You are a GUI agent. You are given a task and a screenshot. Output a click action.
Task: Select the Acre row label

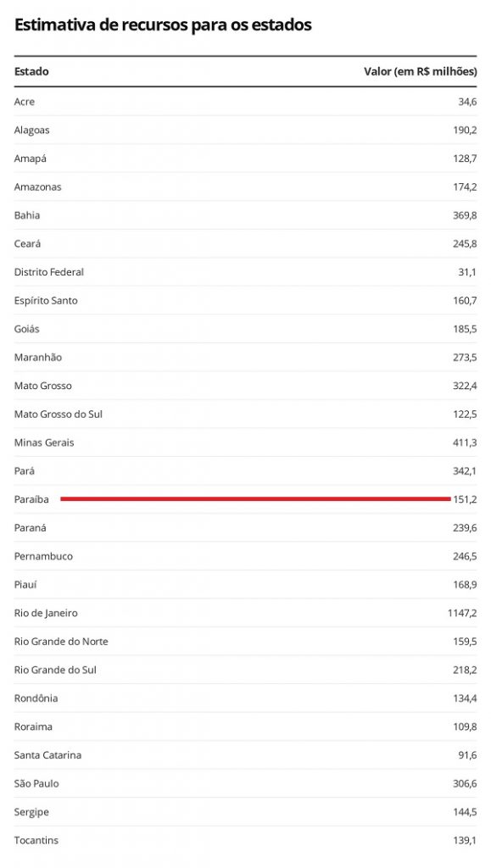25,102
